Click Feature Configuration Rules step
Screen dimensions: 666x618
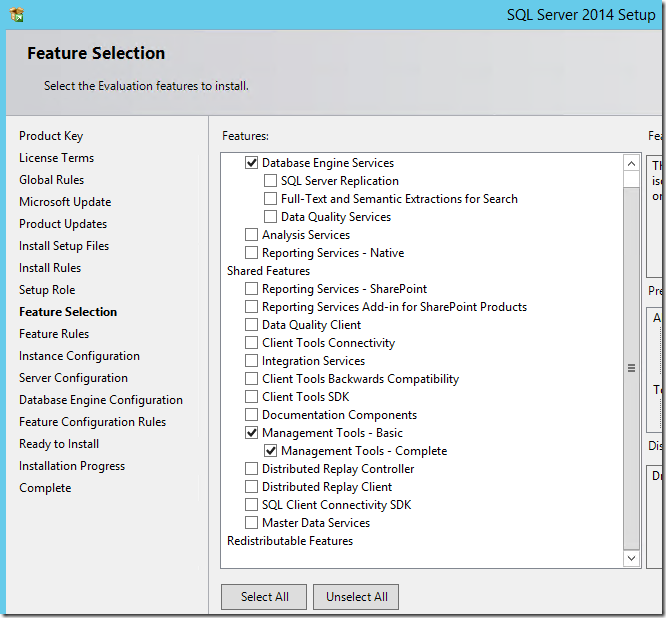(92, 422)
